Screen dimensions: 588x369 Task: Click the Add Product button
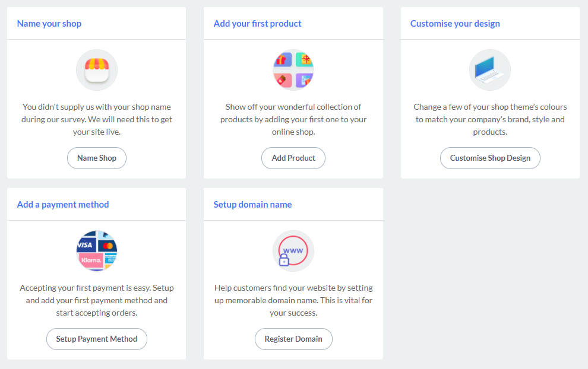point(293,158)
